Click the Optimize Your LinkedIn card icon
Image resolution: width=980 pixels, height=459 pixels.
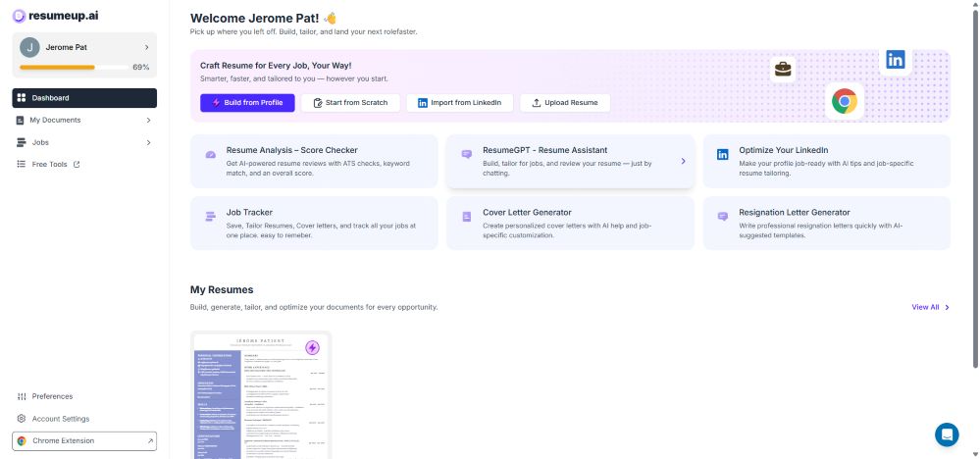723,154
